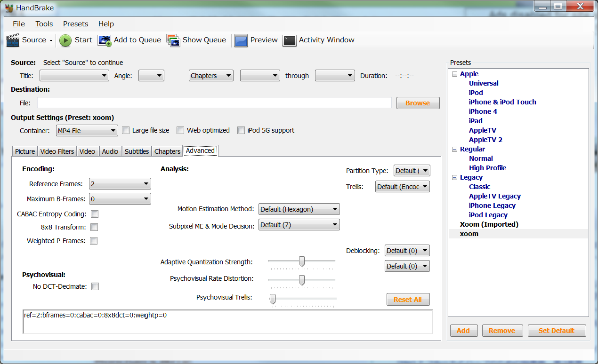This screenshot has width=598, height=364.
Task: Open the Container format dropdown
Action: (87, 130)
